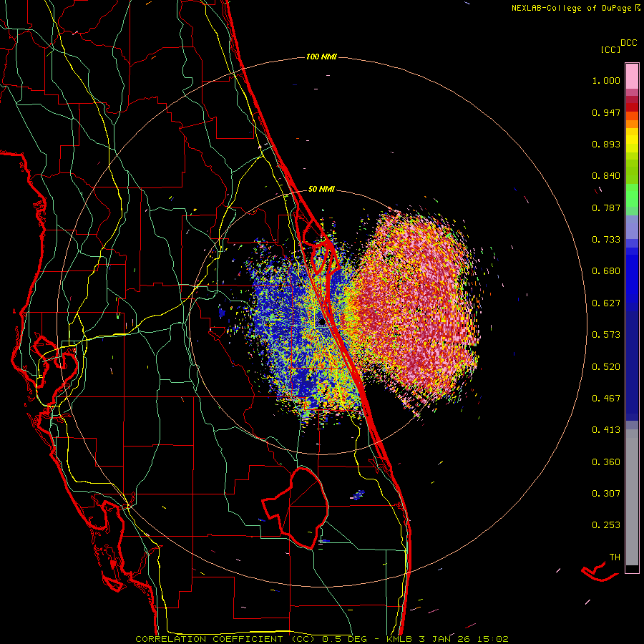644x644 pixels.
Task: Select the 0.253 legend value
Action: 606,525
